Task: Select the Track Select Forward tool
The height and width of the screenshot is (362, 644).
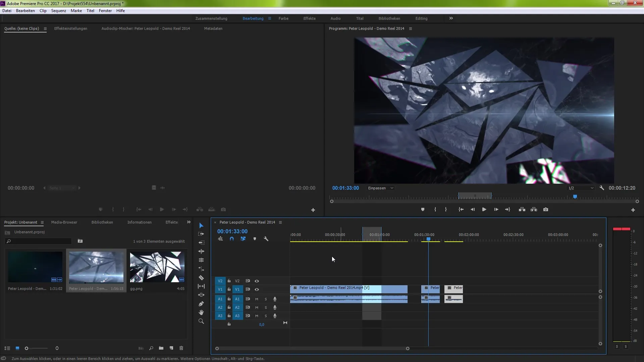Action: tap(201, 234)
